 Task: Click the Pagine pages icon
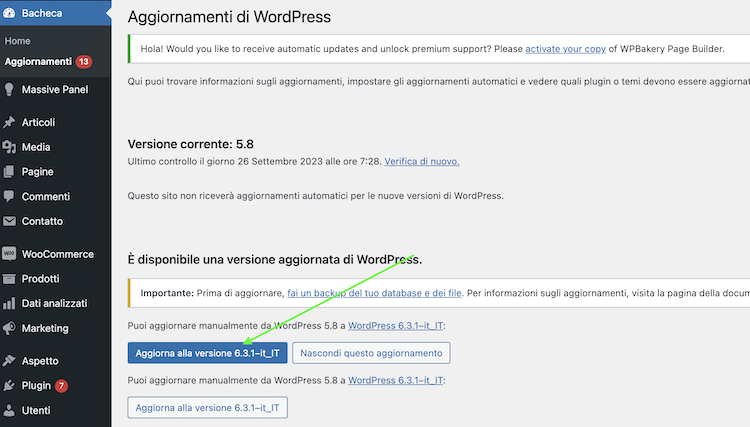tap(9, 172)
